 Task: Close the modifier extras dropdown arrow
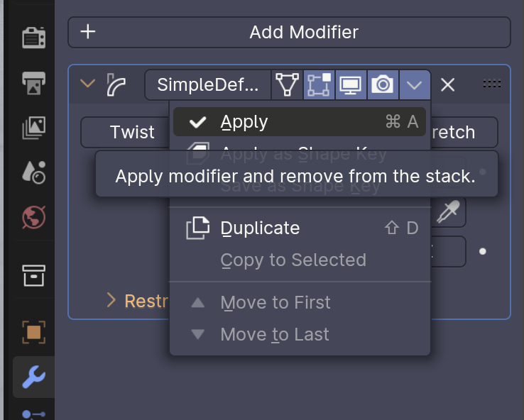click(x=415, y=85)
